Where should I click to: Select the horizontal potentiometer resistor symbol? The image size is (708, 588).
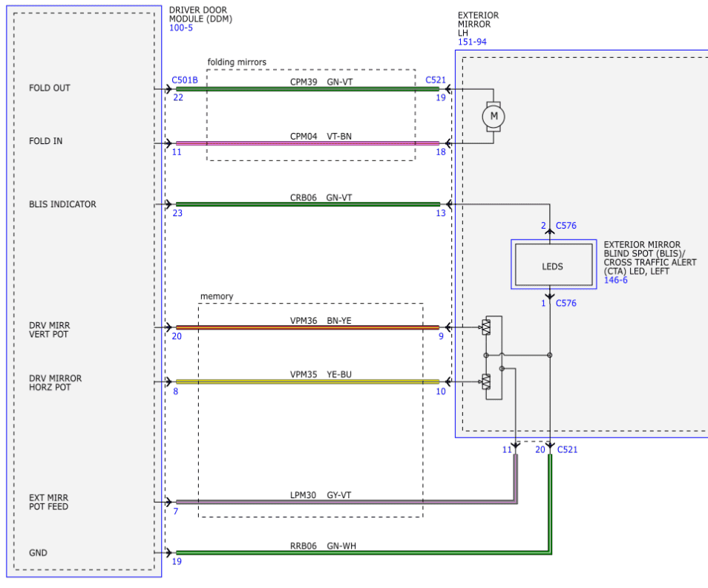[486, 382]
